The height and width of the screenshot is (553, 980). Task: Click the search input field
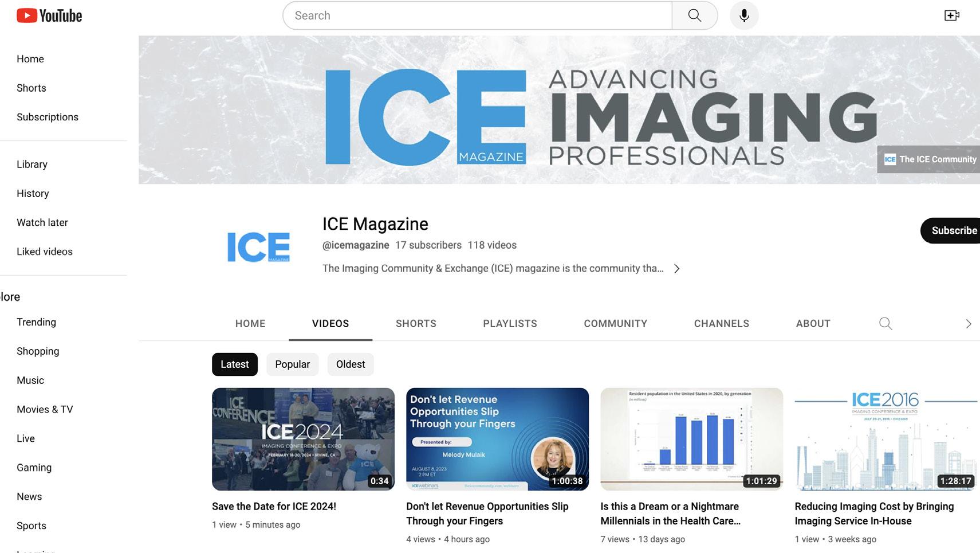pos(477,15)
